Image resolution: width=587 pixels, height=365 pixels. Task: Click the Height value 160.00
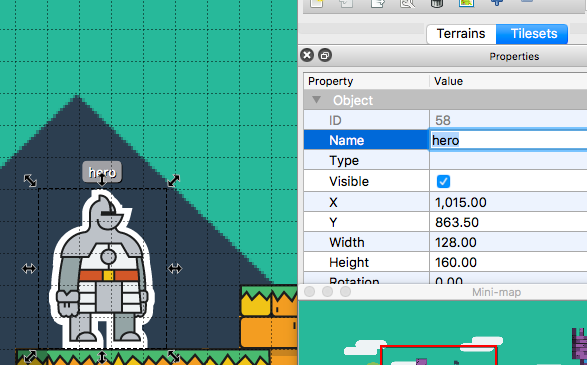click(456, 262)
